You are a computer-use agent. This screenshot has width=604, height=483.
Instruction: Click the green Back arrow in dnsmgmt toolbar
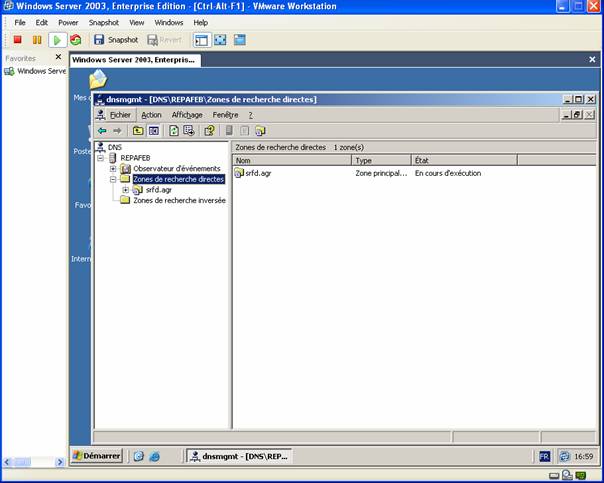click(102, 131)
